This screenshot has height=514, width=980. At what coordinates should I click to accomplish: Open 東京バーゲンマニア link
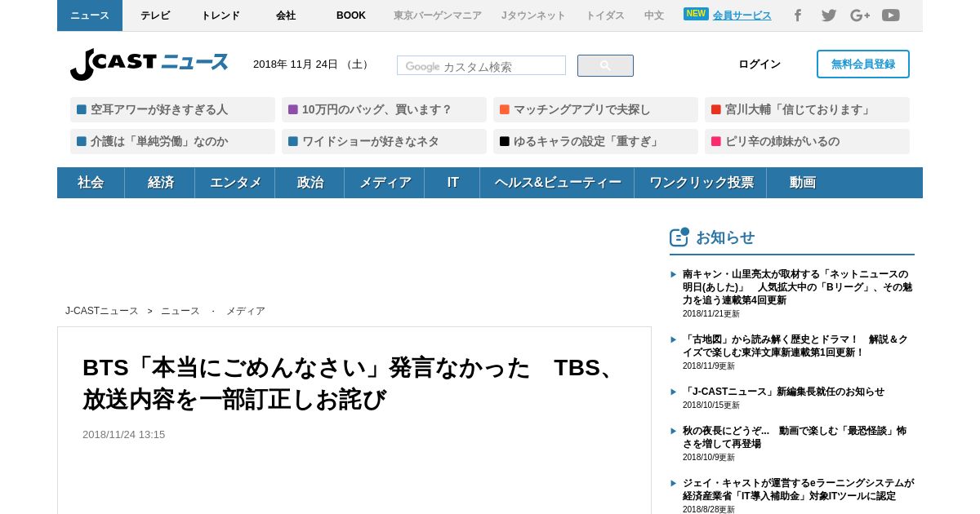(x=438, y=16)
